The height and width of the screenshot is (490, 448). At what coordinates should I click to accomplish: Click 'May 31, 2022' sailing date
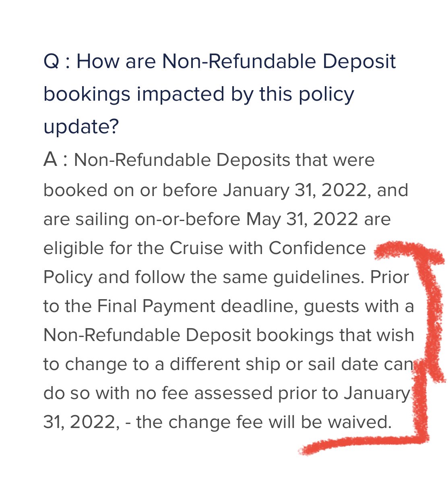pos(302,219)
